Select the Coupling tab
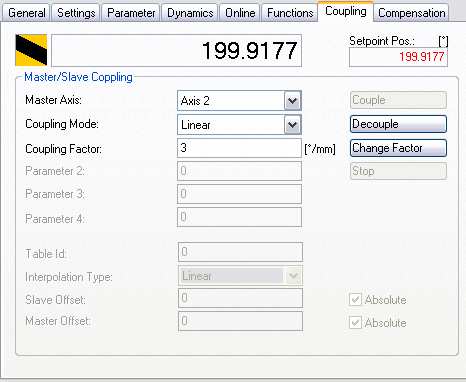Screen dimensions: 466x382 pos(346,11)
